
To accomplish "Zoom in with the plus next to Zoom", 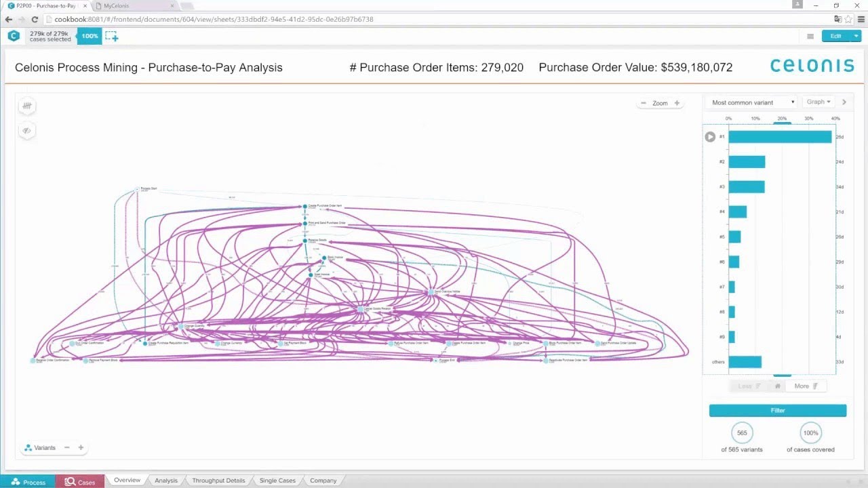I will click(677, 103).
